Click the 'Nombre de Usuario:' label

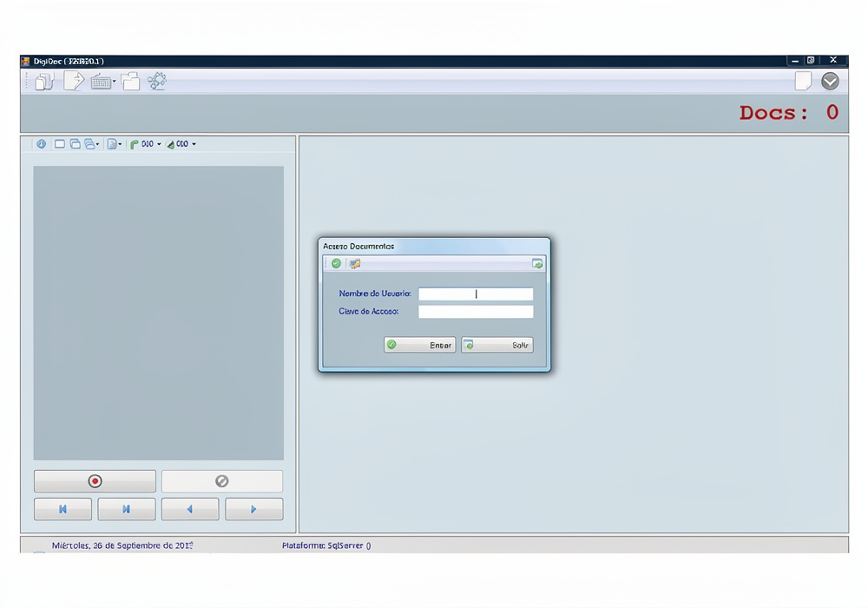click(375, 294)
